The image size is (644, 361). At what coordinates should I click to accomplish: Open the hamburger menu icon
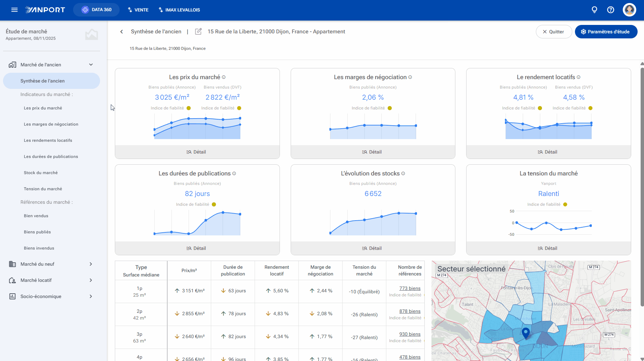coord(14,10)
